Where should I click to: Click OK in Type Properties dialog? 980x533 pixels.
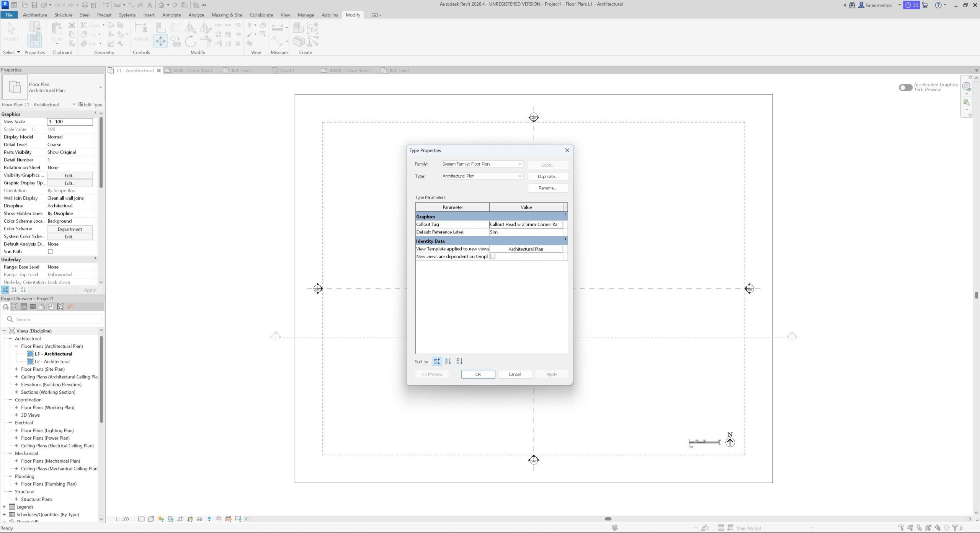[x=478, y=374]
